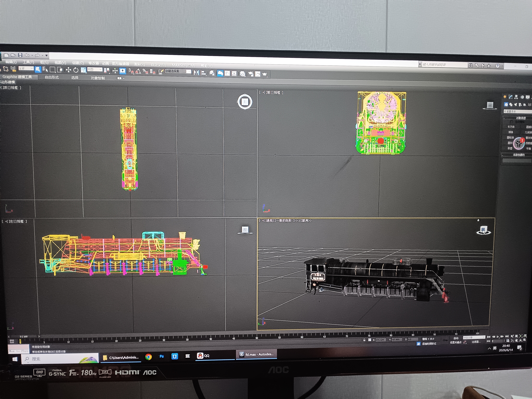Open the 工具(T) menu

click(x=28, y=62)
